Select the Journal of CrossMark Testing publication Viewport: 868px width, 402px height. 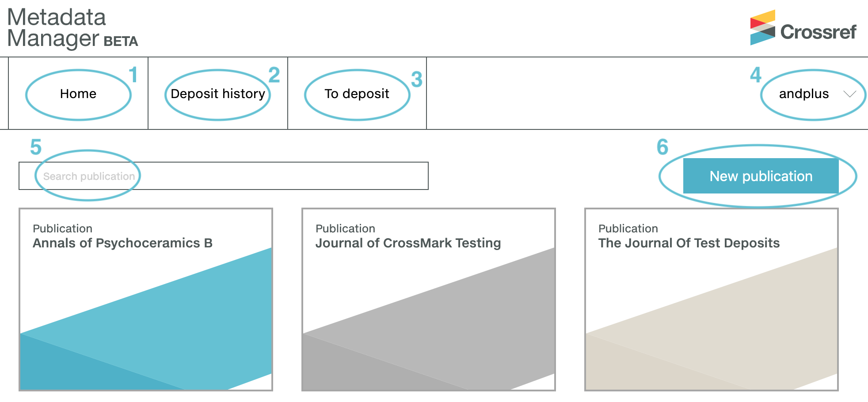point(407,243)
